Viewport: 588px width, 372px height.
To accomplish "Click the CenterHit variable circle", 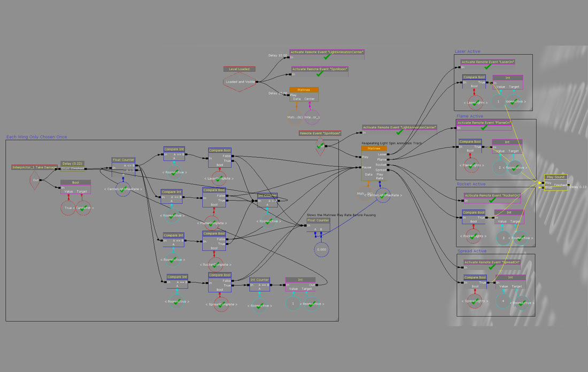I will (x=83, y=208).
